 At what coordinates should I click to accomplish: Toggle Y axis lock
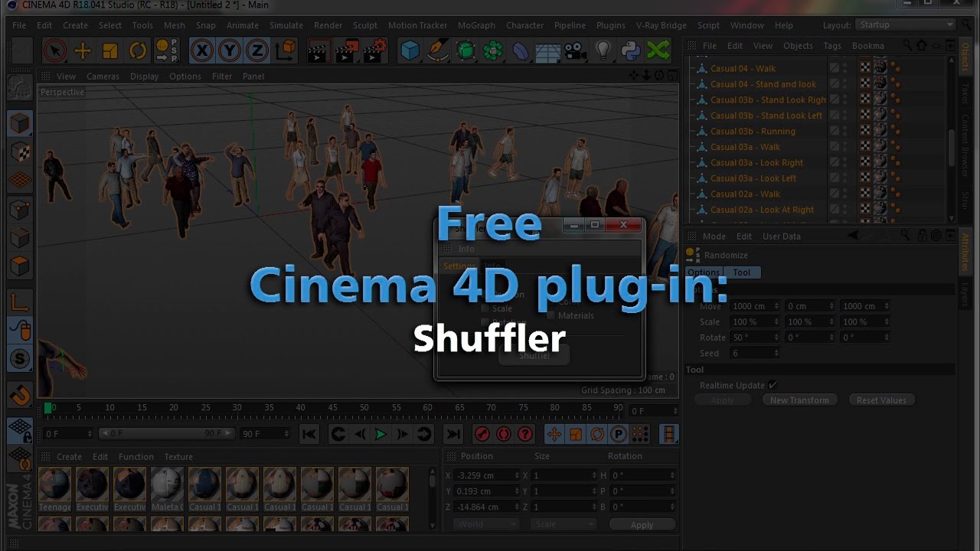pos(229,51)
